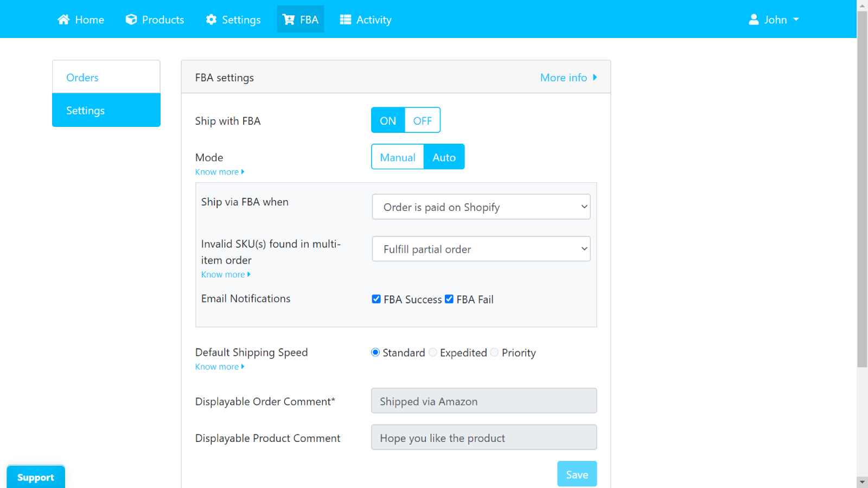The image size is (868, 488).
Task: Click the Save button
Action: [x=577, y=473]
